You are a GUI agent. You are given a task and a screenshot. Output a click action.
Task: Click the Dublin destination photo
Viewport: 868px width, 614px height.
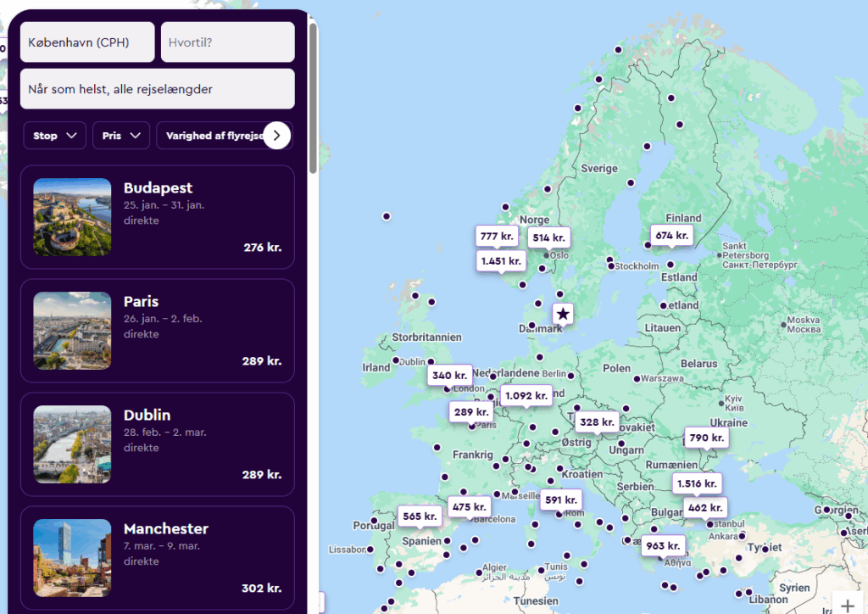(72, 444)
